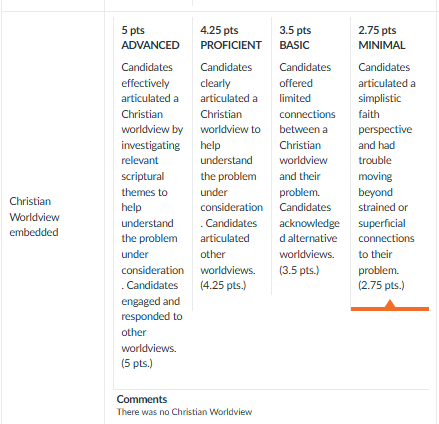Select the 4.25 pts PROFICIENT rating
The height and width of the screenshot is (424, 439).
pos(232,156)
